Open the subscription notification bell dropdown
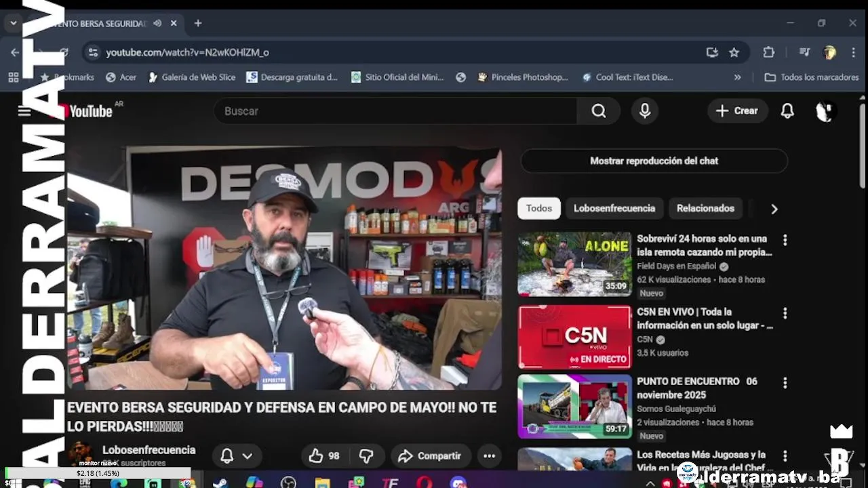 236,456
